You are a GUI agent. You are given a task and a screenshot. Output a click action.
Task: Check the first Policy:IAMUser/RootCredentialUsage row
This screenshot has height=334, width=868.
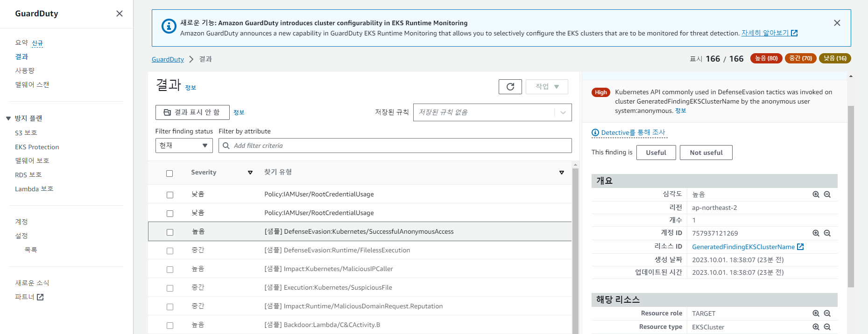pos(170,195)
